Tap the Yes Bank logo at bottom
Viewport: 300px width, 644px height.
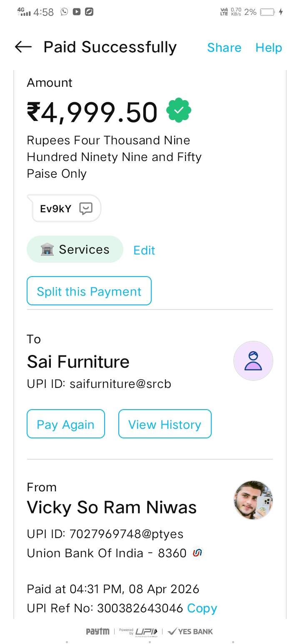[x=190, y=631]
